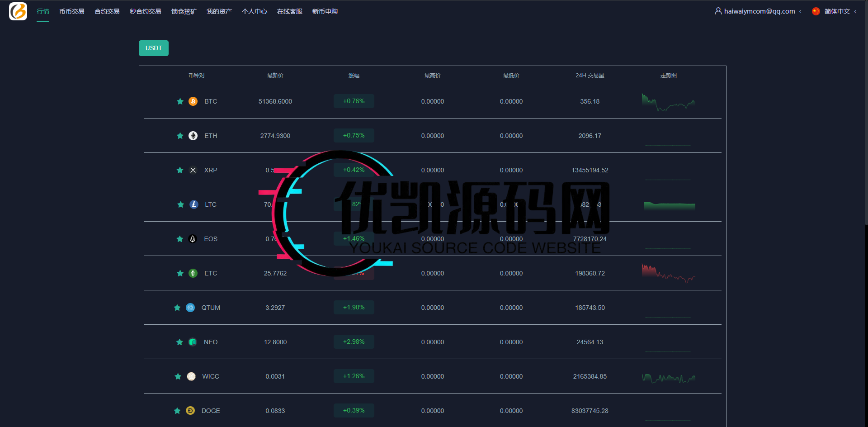Switch to the 币币交易 menu item

point(71,11)
